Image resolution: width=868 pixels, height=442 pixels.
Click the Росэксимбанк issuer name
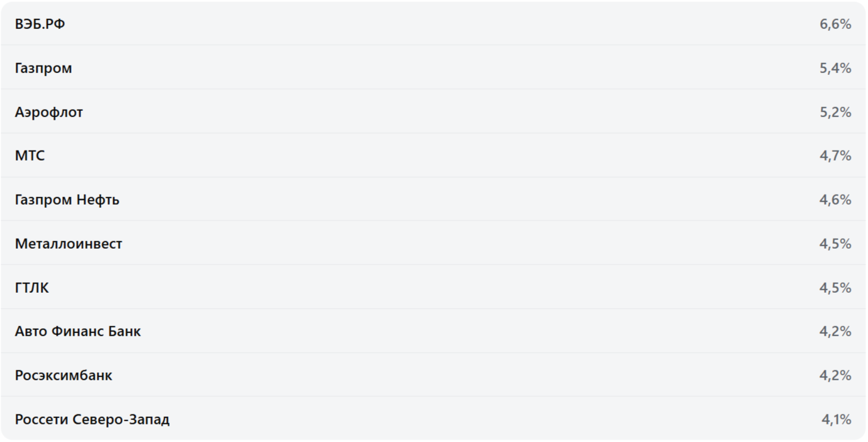point(64,375)
